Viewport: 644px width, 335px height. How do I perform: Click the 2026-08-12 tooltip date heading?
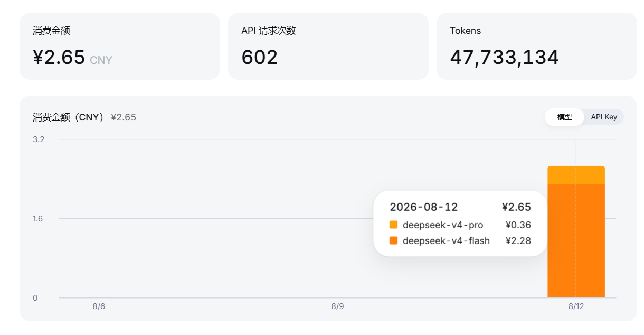pyautogui.click(x=424, y=207)
